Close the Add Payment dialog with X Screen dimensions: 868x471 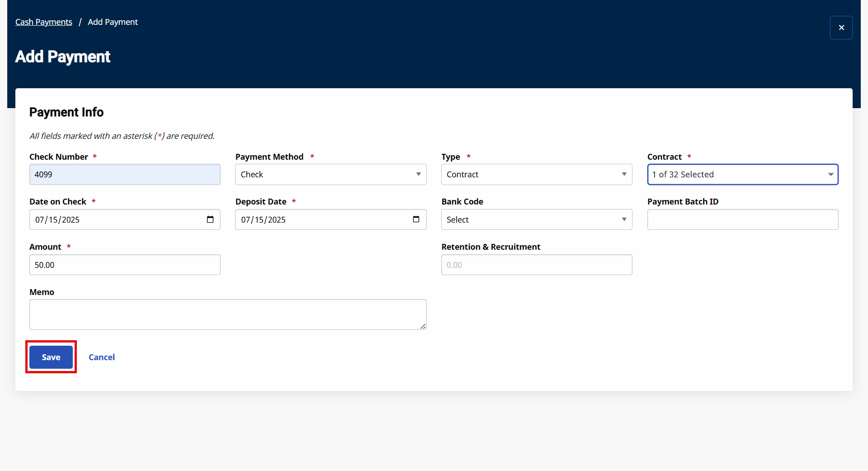[841, 28]
